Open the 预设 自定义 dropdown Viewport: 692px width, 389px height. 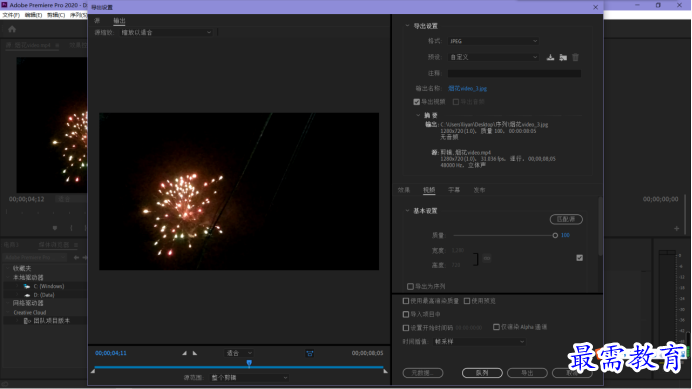click(x=493, y=57)
